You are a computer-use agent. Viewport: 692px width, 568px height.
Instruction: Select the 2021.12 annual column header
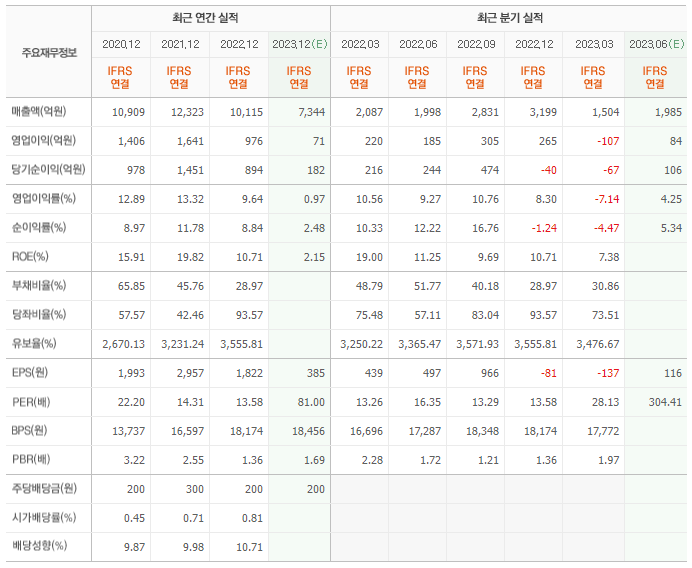point(180,44)
